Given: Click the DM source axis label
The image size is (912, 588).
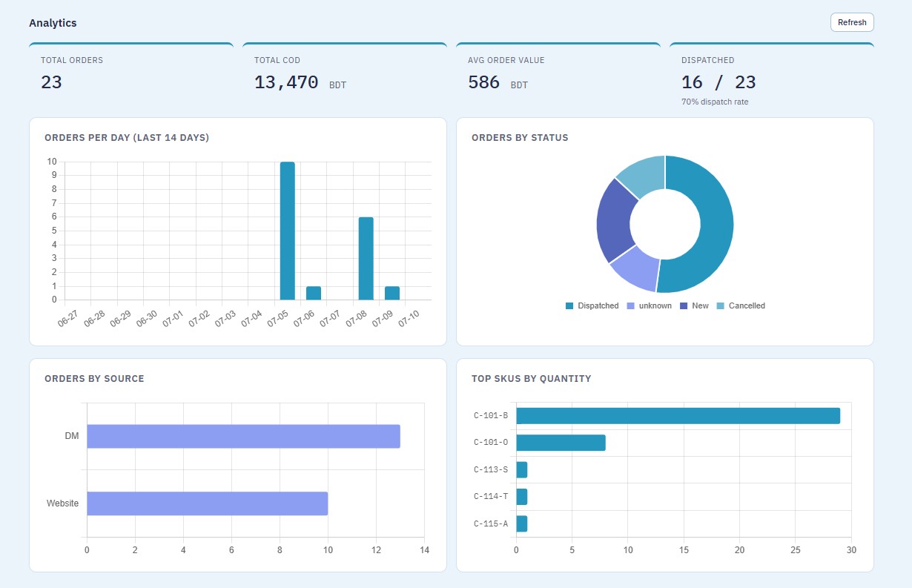Looking at the screenshot, I should [x=72, y=437].
